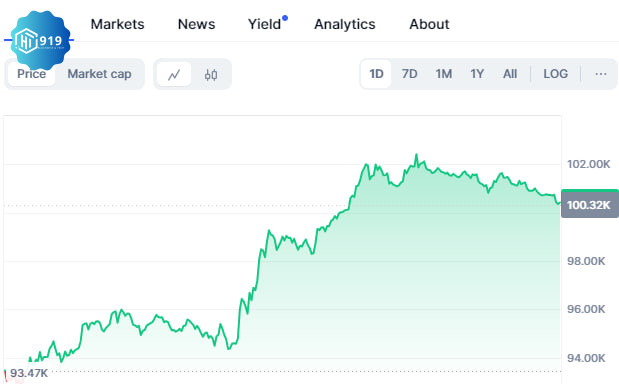Select the 7D time range
Viewport: 619px width, 384px height.
click(409, 74)
